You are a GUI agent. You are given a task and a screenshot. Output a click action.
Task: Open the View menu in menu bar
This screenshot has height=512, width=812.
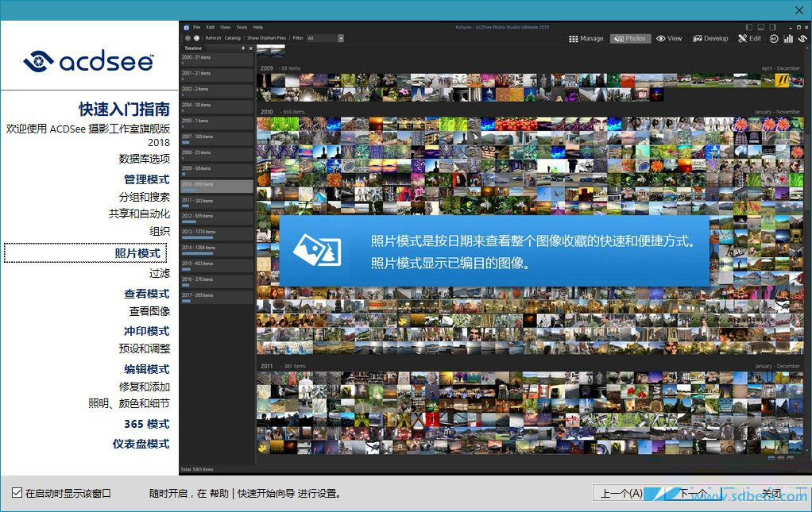point(225,27)
